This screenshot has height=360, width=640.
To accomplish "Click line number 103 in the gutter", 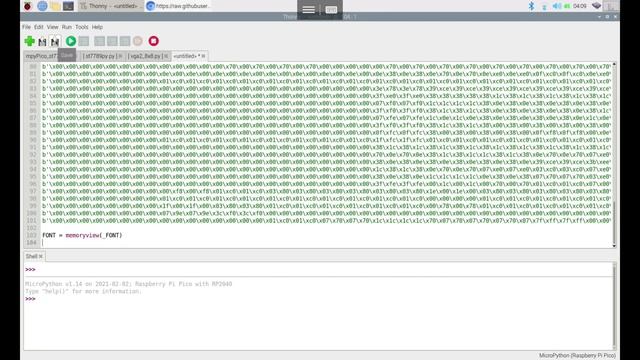I will tap(32, 236).
